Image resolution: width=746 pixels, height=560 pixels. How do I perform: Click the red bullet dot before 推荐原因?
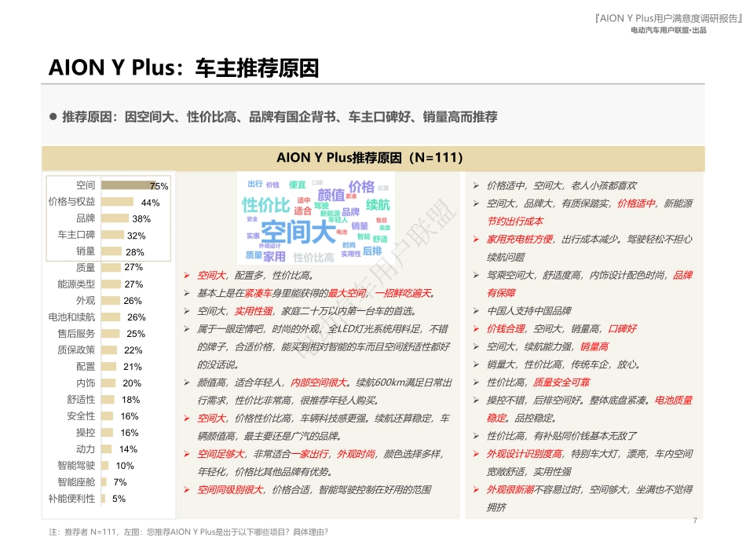(53, 115)
